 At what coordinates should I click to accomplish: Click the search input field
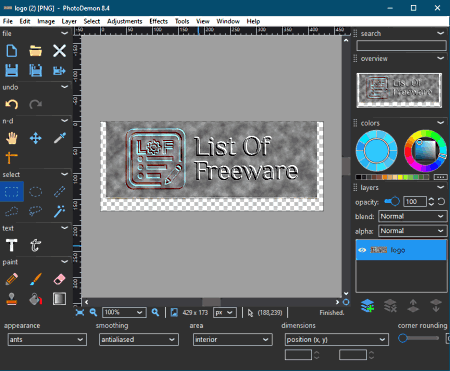(x=401, y=46)
